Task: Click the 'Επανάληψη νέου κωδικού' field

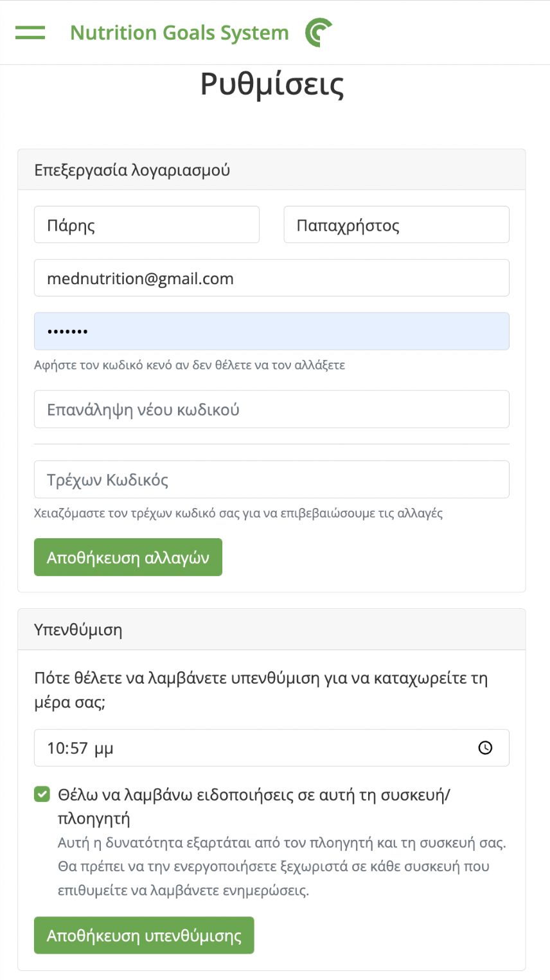Action: 272,409
